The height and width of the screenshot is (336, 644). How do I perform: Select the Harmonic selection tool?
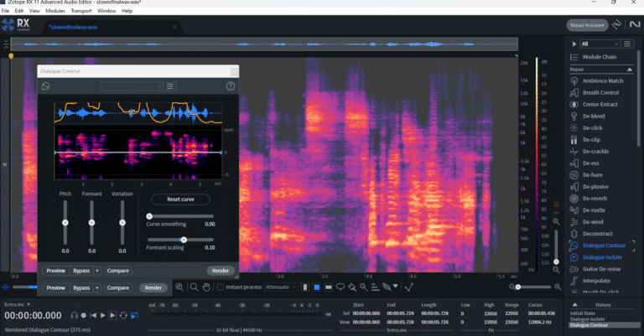(x=375, y=287)
